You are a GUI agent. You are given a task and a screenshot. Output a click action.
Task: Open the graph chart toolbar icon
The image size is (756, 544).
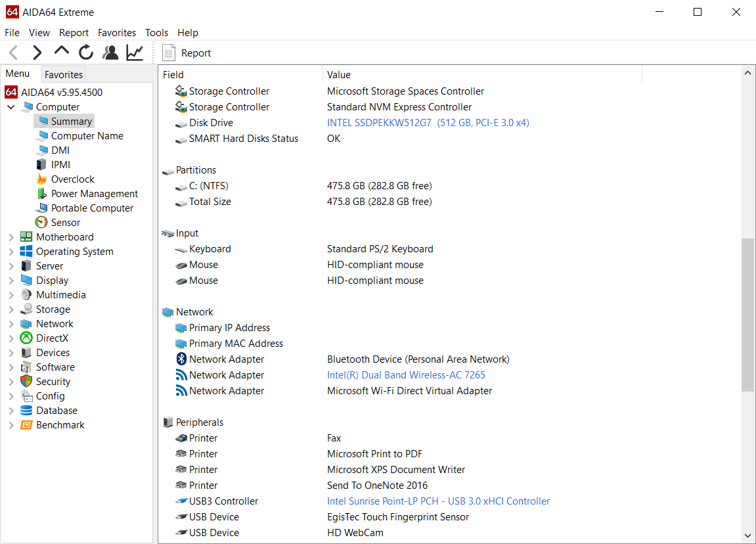click(x=135, y=52)
